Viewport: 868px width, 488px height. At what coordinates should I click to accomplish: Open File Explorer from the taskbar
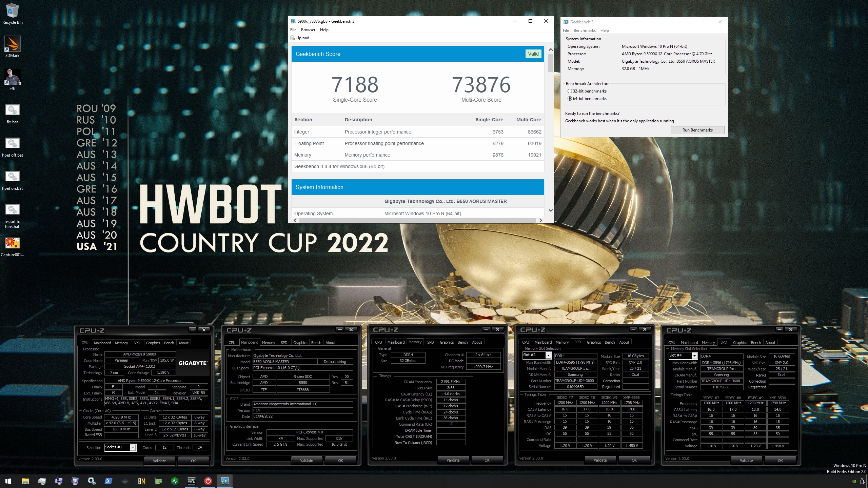(25, 481)
